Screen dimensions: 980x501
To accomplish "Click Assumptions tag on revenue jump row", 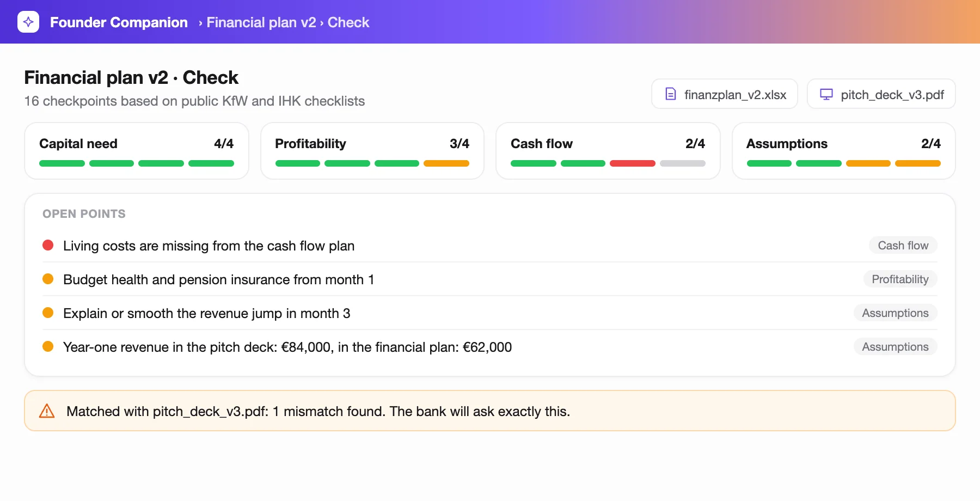I will coord(896,313).
